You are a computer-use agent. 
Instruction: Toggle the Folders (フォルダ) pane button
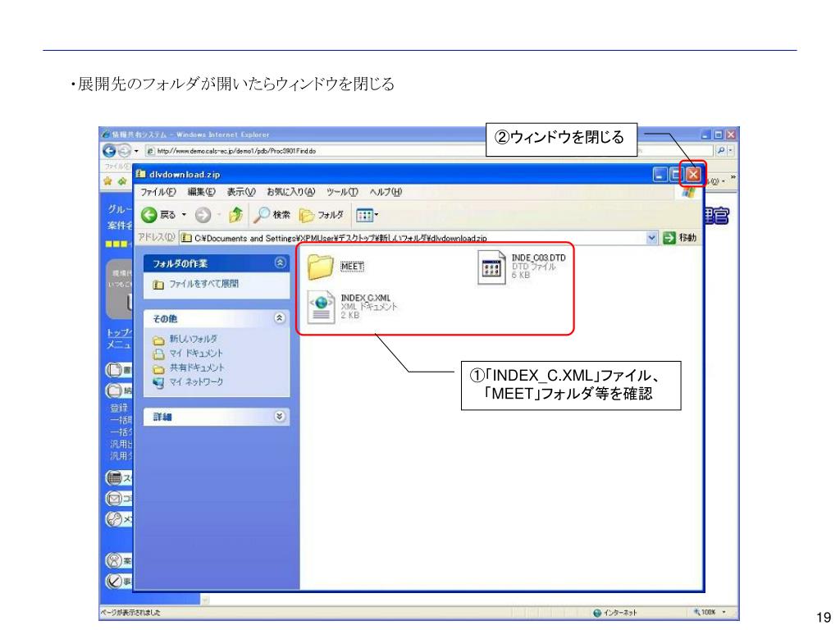click(x=322, y=216)
